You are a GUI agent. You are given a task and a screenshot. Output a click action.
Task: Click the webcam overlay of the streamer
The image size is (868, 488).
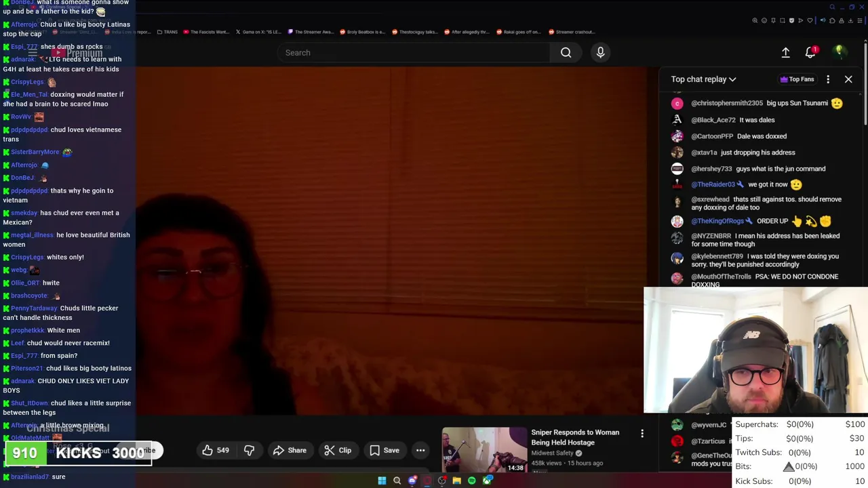pos(755,350)
